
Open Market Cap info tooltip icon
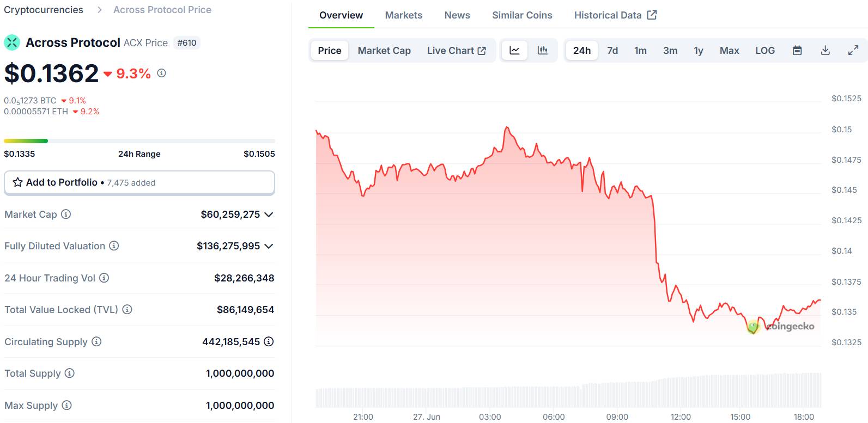click(x=66, y=214)
